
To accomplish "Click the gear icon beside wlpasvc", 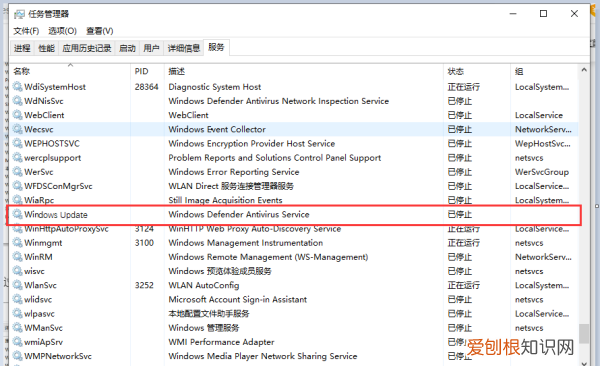I will click(18, 314).
